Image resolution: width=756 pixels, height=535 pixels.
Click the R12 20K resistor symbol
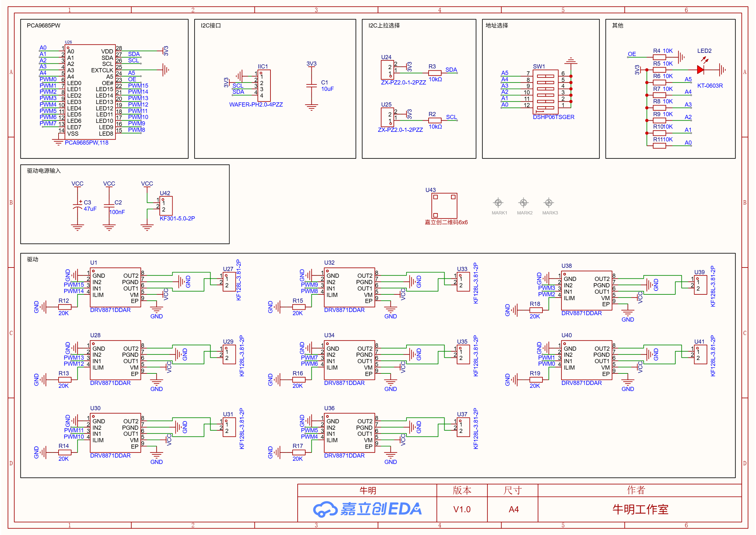[65, 307]
